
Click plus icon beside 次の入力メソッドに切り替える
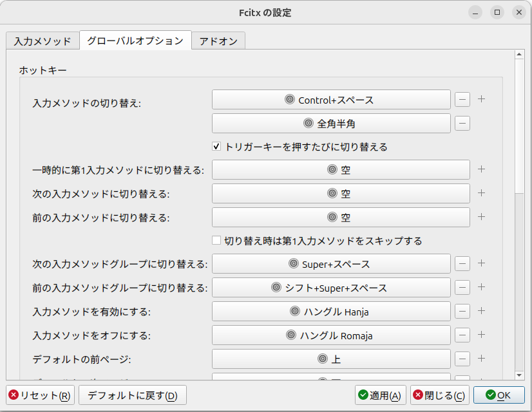[x=481, y=193]
